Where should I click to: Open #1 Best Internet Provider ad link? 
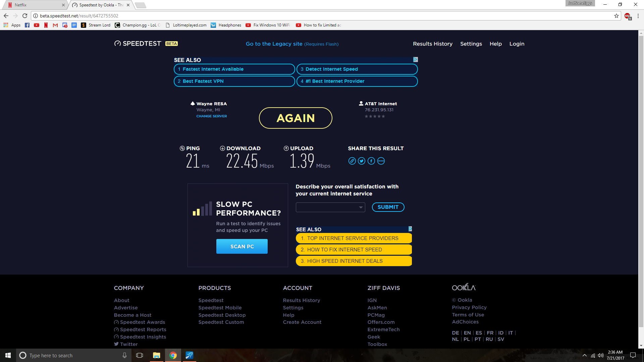point(357,81)
